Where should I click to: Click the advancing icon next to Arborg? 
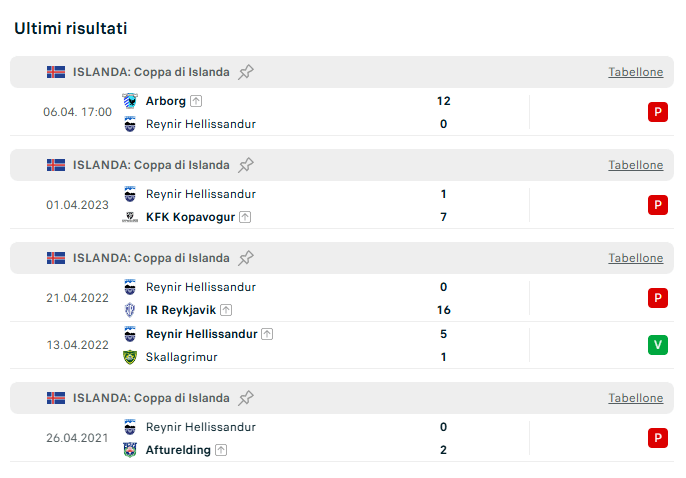click(196, 101)
